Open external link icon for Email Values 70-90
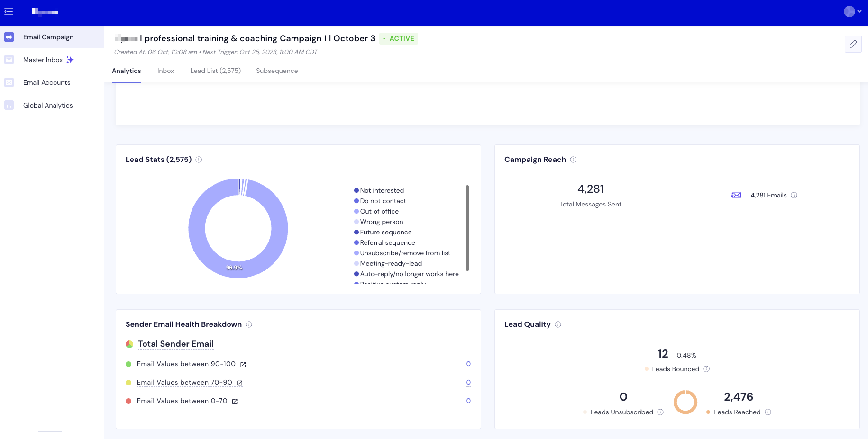This screenshot has width=868, height=439. (x=240, y=383)
